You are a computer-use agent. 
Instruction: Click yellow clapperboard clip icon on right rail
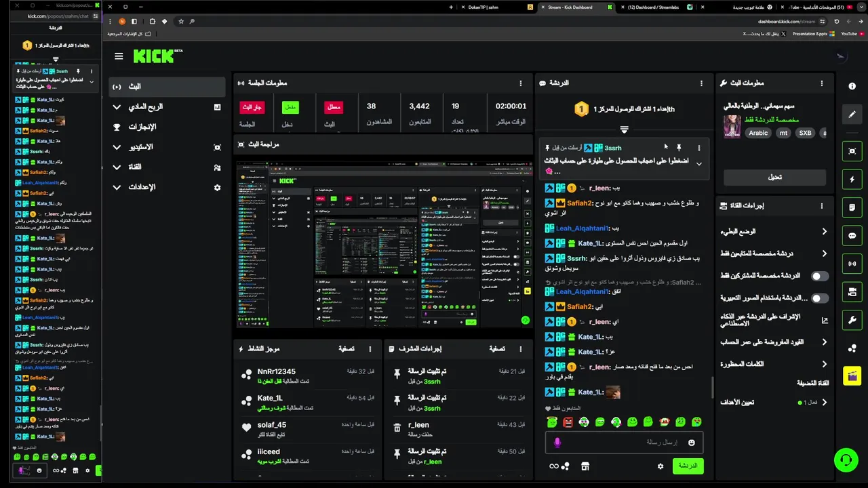[852, 375]
